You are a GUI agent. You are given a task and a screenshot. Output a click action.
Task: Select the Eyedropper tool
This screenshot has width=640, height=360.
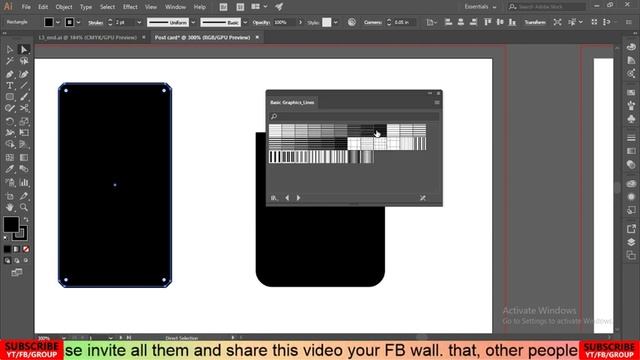pos(10,169)
